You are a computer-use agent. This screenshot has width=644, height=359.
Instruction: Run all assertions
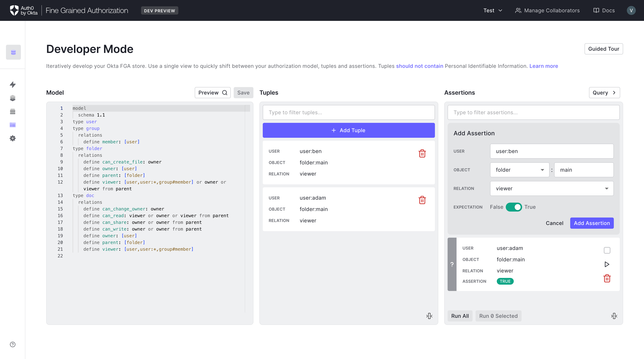460,316
